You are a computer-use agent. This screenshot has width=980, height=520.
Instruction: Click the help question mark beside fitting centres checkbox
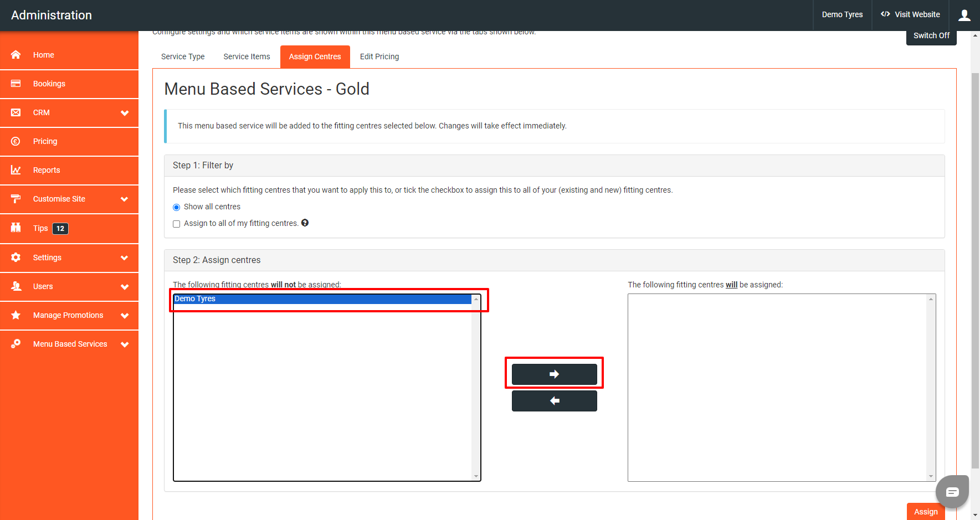(305, 223)
